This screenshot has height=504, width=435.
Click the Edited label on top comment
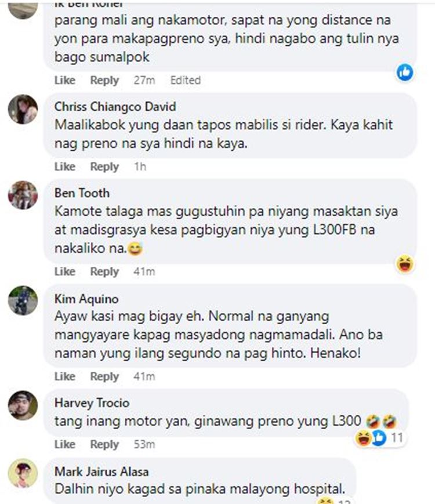pyautogui.click(x=186, y=80)
